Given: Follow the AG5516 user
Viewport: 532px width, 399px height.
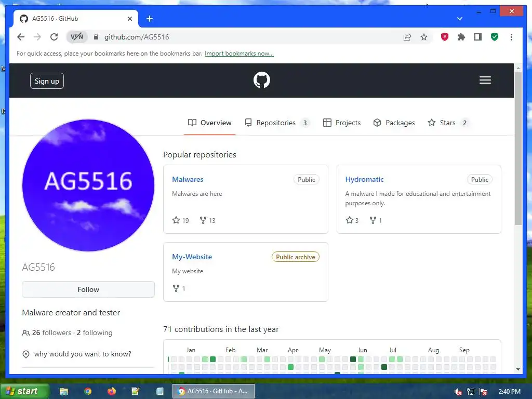Looking at the screenshot, I should (x=88, y=289).
